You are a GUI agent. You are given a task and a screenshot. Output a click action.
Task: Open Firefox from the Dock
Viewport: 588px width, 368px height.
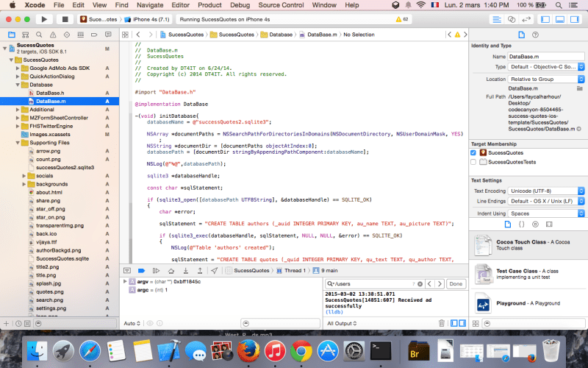248,351
